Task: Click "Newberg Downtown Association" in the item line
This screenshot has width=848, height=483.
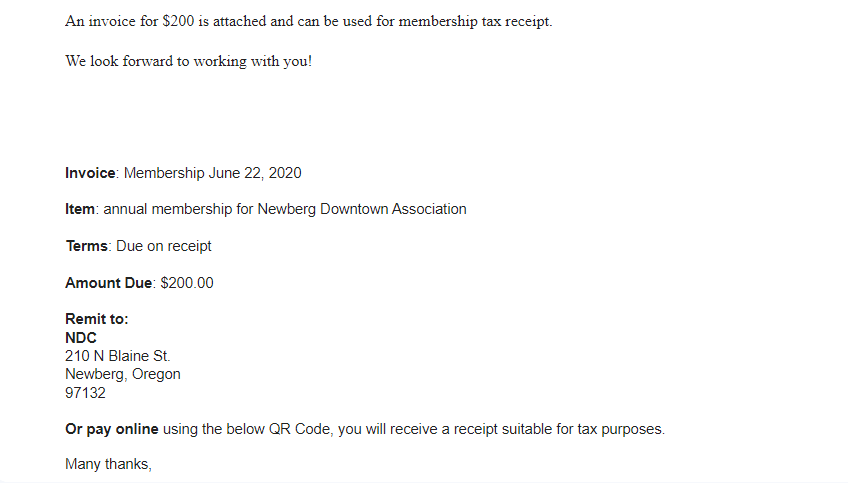Action: (x=362, y=209)
